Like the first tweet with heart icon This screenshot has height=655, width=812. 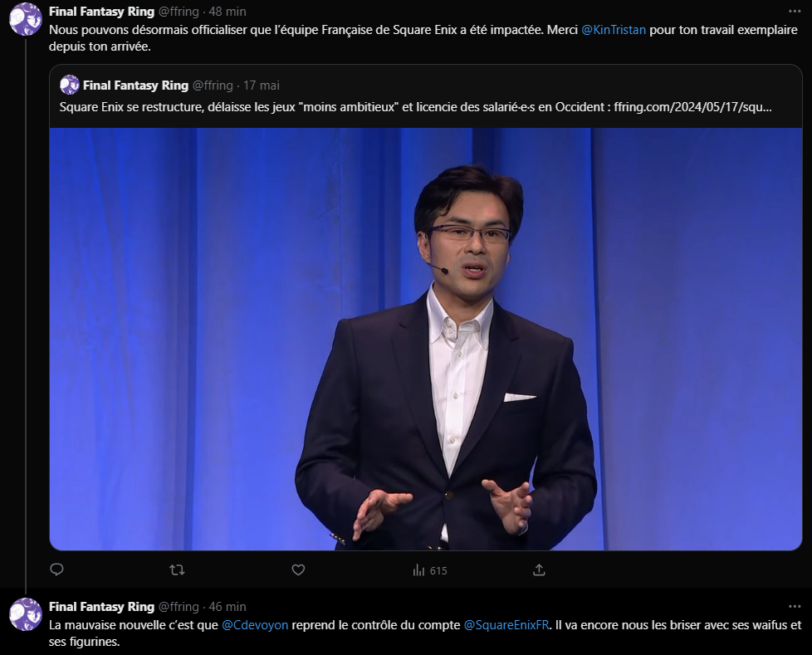point(298,570)
